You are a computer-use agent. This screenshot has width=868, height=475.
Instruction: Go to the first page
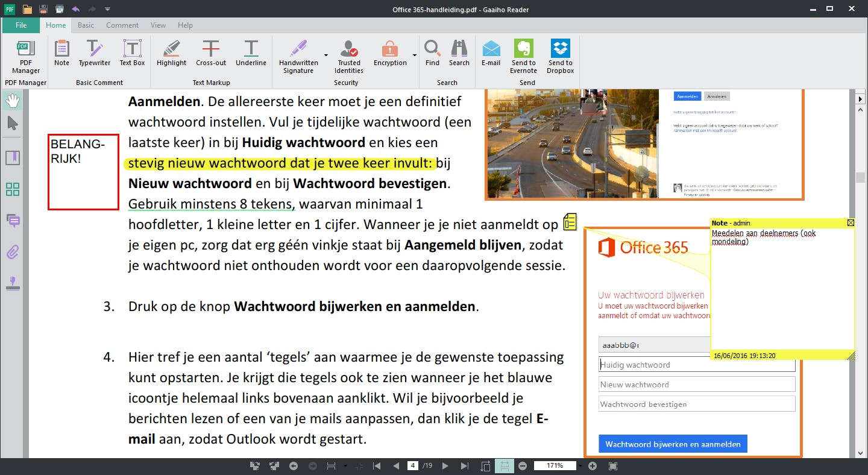pos(377,466)
